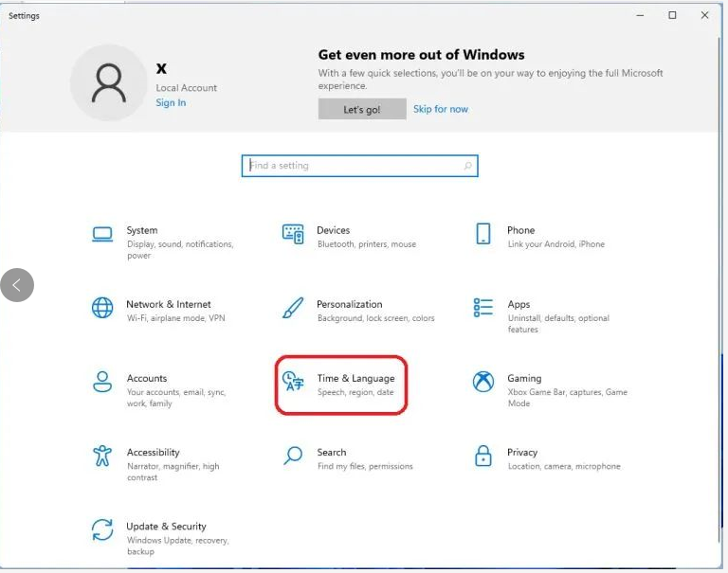Maximize the Settings window
Screen dimensions: 728x573
pyautogui.click(x=672, y=15)
